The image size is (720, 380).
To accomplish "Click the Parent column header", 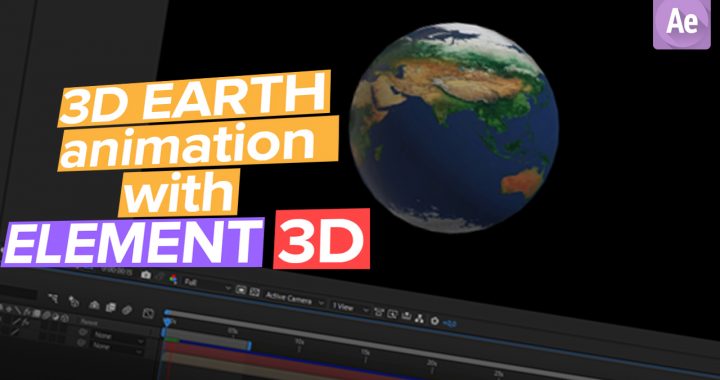I will click(x=89, y=322).
